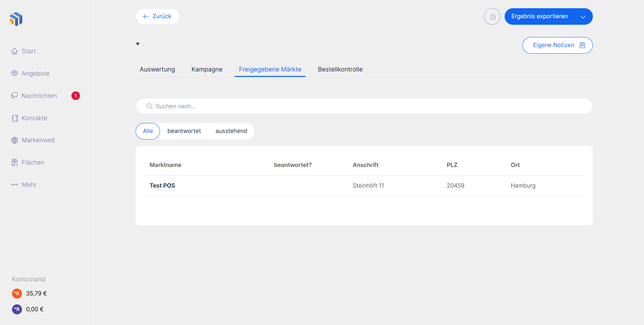This screenshot has height=325, width=644.
Task: Focus the Suchen nach search field
Action: [364, 106]
